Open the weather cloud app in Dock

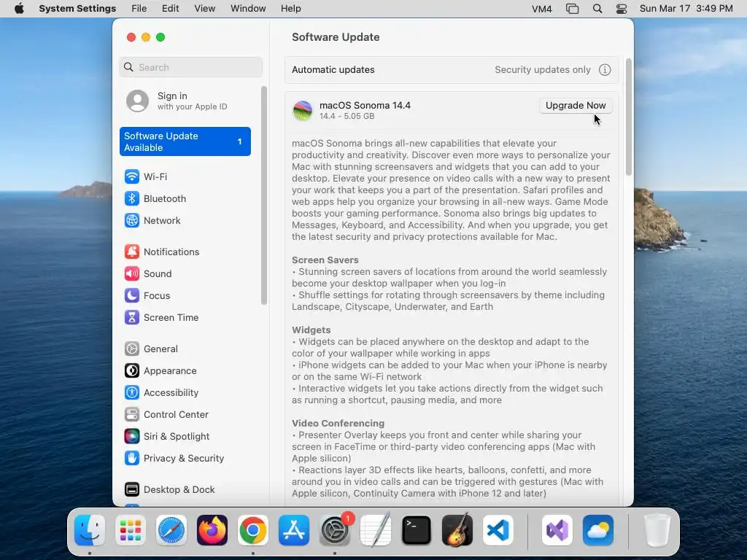pos(598,530)
